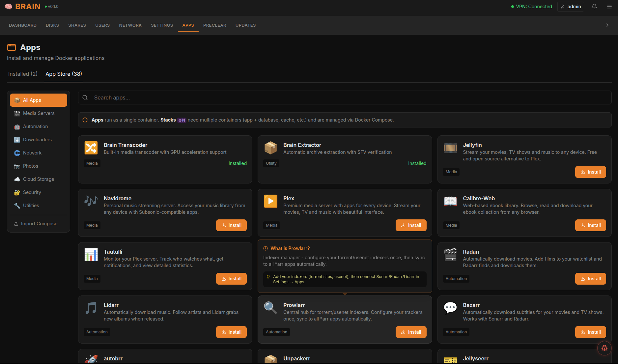Click the Prowlarr magnifying glass icon
This screenshot has width=618, height=364.
pyautogui.click(x=270, y=308)
